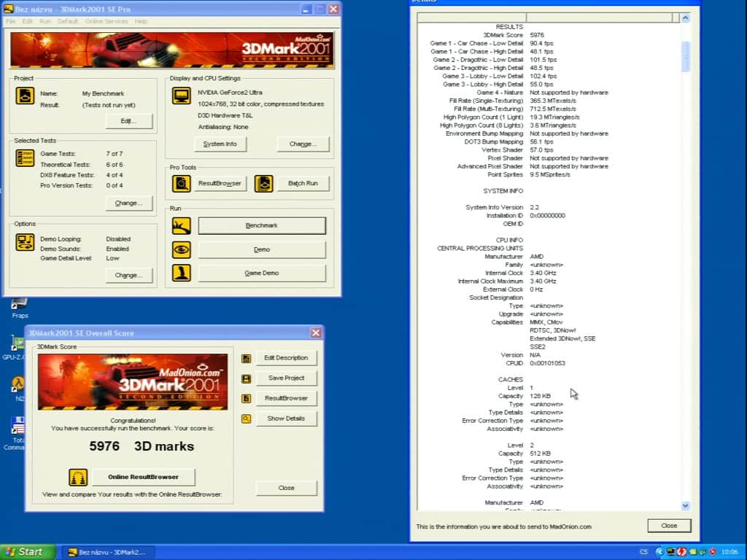The image size is (747, 560).
Task: Start the Benchmark run
Action: click(262, 226)
